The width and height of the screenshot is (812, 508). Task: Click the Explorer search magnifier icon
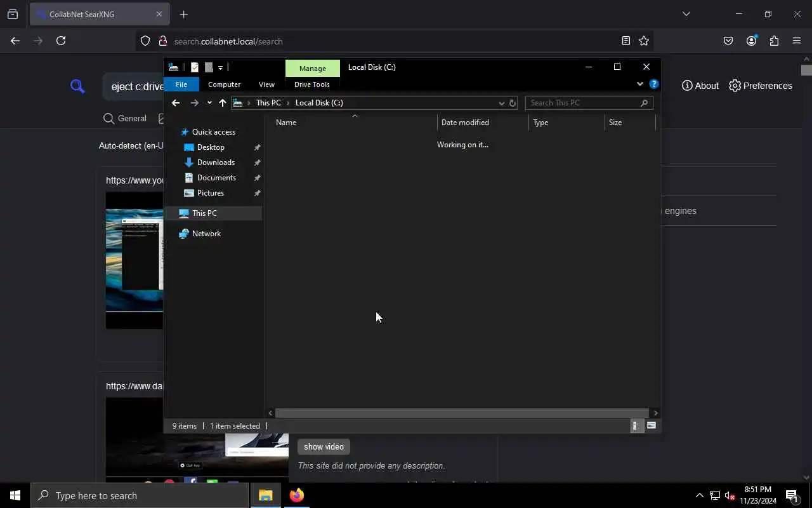(644, 103)
